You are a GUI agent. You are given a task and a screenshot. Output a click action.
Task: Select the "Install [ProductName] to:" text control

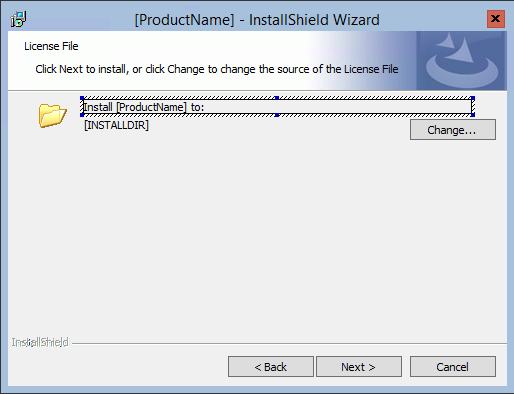pos(277,107)
